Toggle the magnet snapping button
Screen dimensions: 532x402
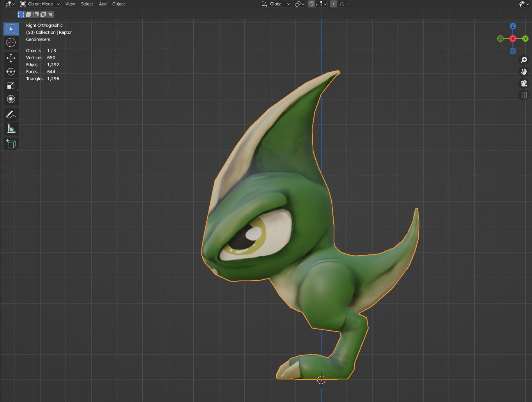[x=311, y=4]
